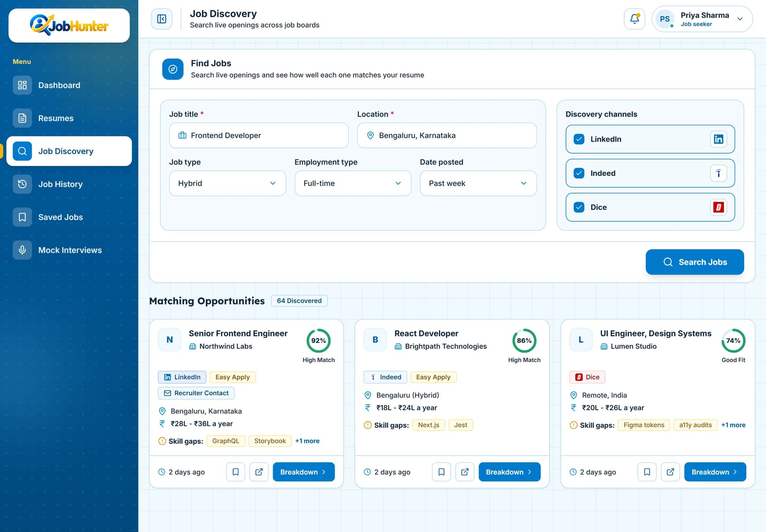Click the Search Jobs button
This screenshot has height=532, width=766.
click(694, 262)
